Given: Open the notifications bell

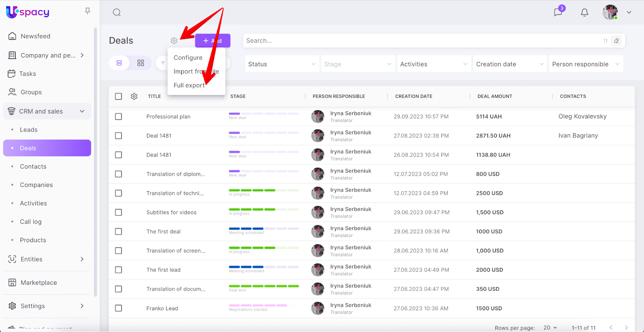Looking at the screenshot, I should click(584, 12).
